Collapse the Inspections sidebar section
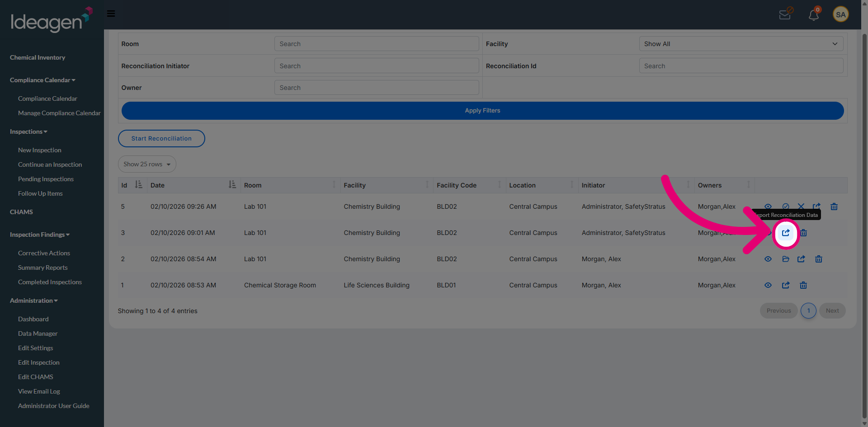868x427 pixels. [28, 131]
